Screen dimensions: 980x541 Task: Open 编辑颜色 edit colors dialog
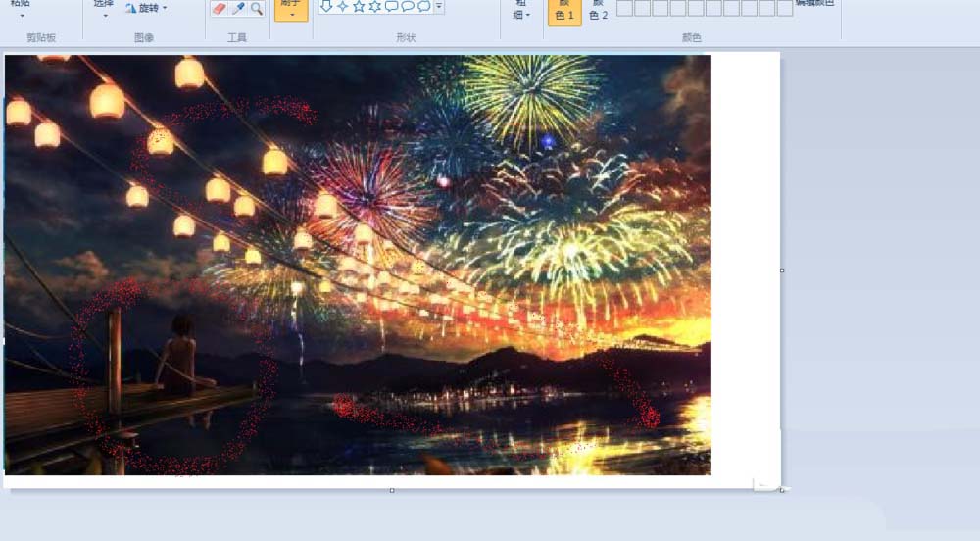point(815,5)
